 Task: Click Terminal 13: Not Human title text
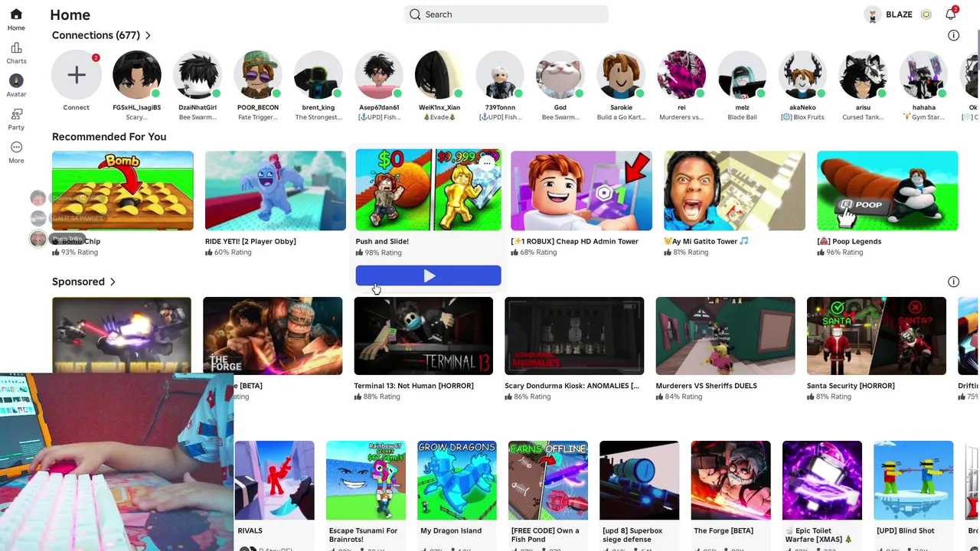[x=413, y=386]
